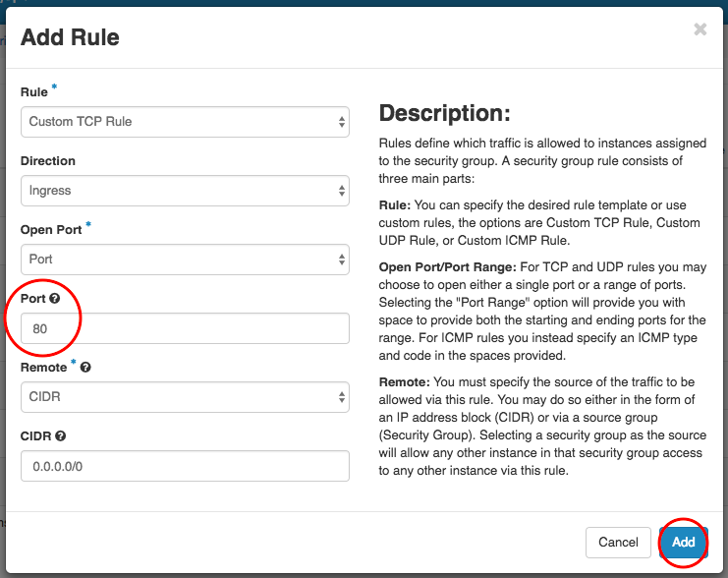
Task: Expand the Direction dropdown set to Ingress
Action: click(x=185, y=191)
